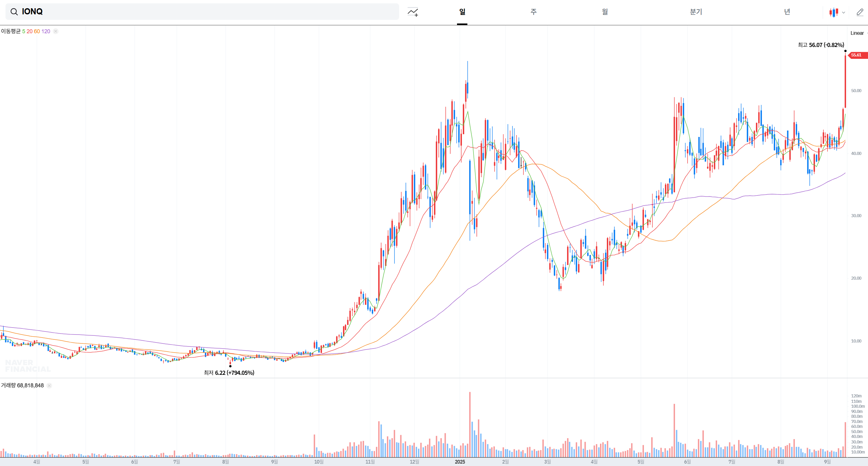Switch to the 주 weekly tab
Viewport: 868px width, 466px height.
[x=534, y=12]
